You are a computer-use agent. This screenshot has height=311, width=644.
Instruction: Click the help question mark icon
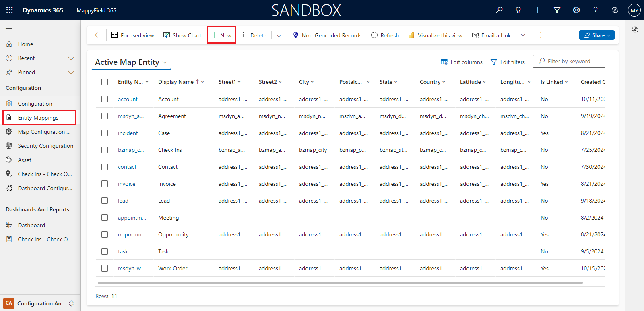click(596, 10)
